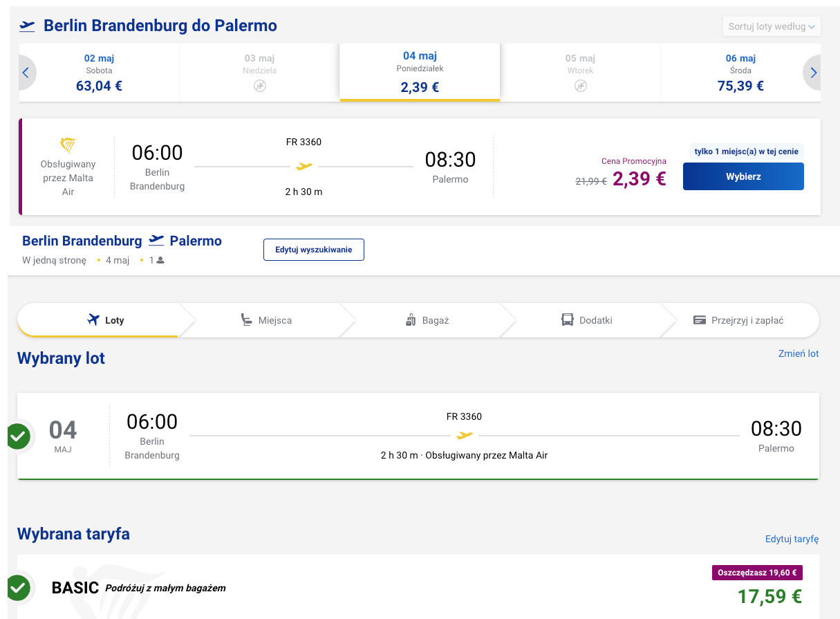Click the departing plane icon beside the Berlin Brandenburg heading
The width and height of the screenshot is (840, 619).
point(27,26)
